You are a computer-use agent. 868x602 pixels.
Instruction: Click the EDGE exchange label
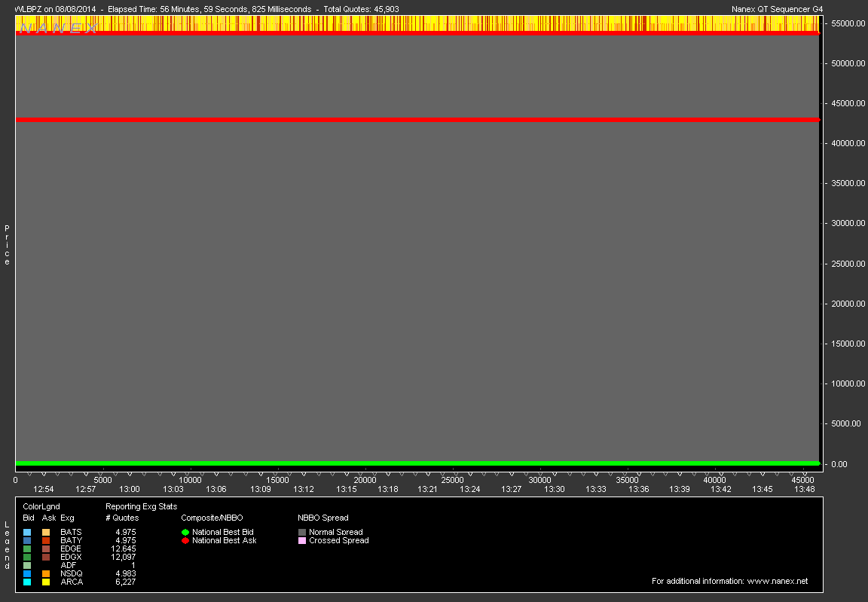71,549
